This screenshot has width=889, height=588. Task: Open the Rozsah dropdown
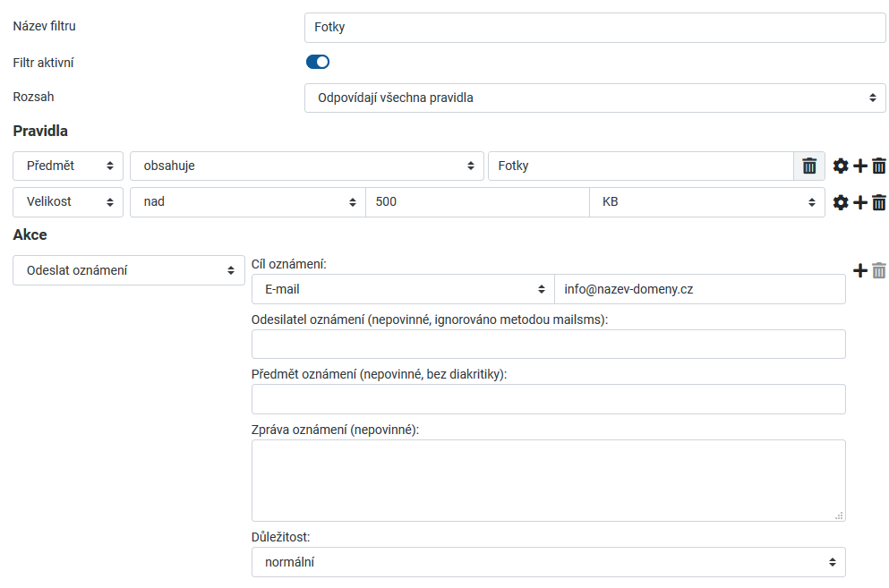point(594,98)
